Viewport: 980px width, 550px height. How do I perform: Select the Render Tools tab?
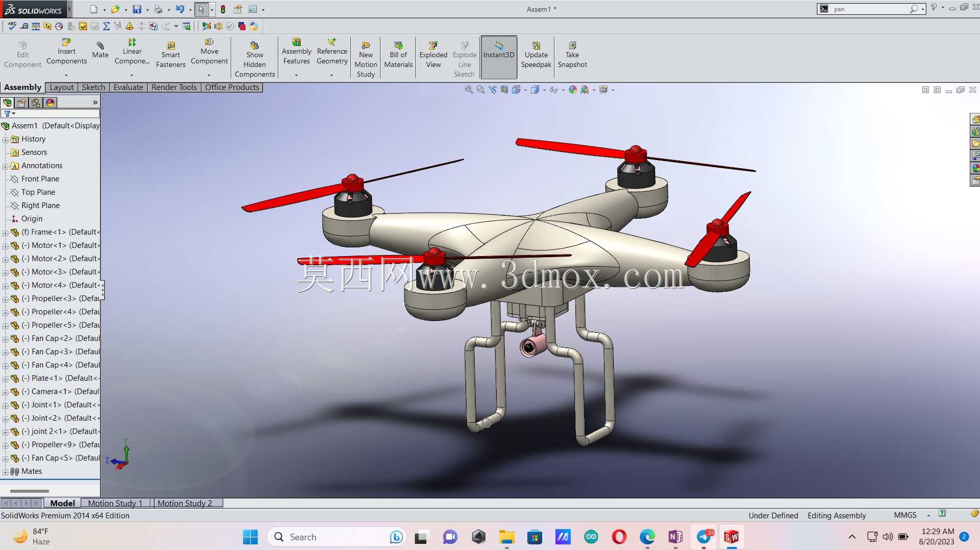pos(174,87)
